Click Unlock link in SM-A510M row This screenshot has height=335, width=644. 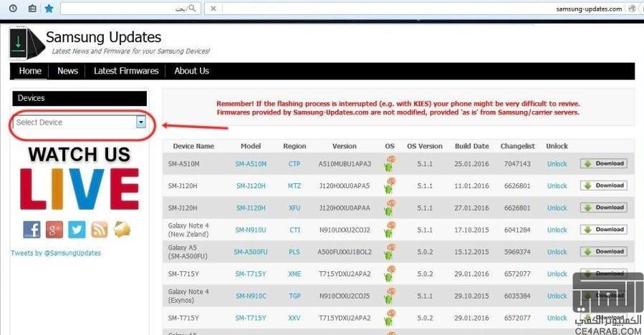(x=557, y=164)
